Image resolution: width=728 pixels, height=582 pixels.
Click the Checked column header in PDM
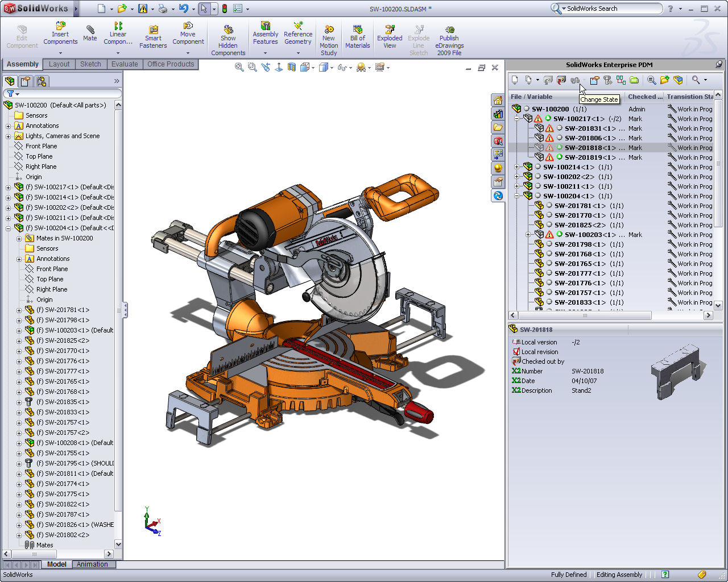(x=645, y=97)
